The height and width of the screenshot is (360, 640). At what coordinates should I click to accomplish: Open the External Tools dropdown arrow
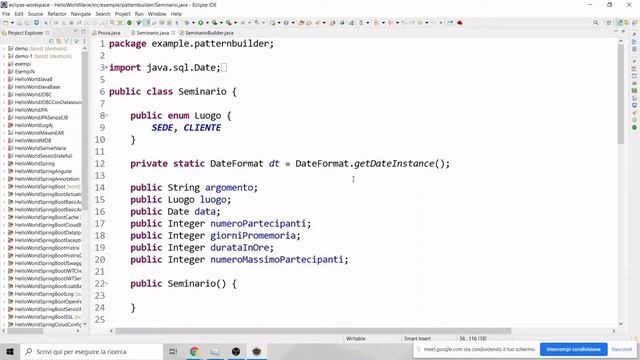click(x=235, y=23)
